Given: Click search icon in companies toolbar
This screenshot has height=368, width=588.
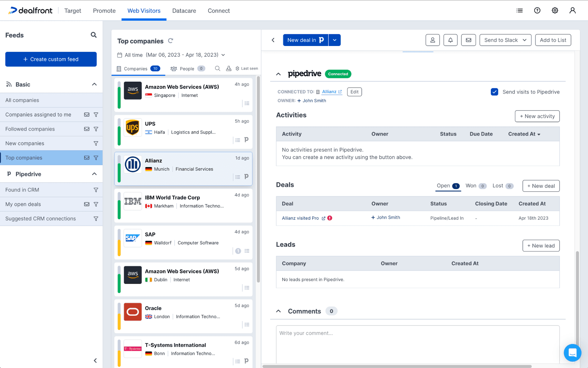Looking at the screenshot, I should pyautogui.click(x=218, y=68).
